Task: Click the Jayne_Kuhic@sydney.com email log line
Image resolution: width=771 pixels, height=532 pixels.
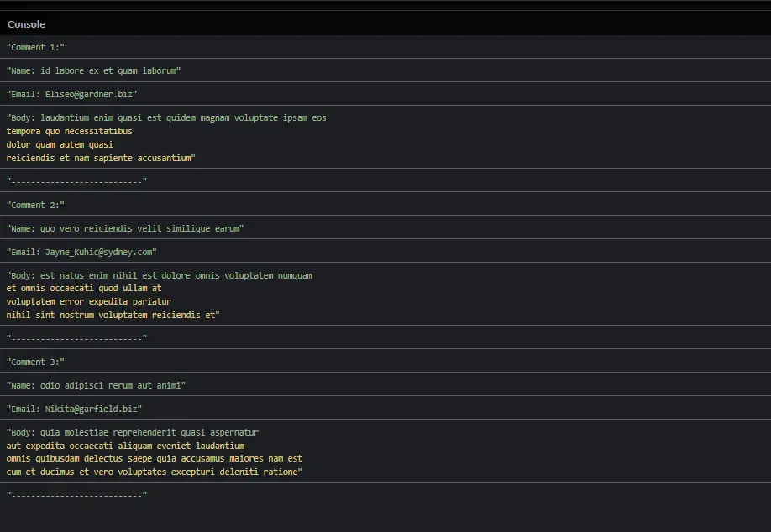Action: coord(81,252)
